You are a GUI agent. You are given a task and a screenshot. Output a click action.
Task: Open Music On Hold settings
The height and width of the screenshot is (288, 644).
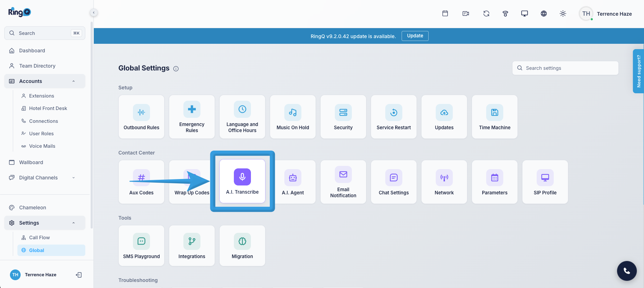tap(293, 117)
